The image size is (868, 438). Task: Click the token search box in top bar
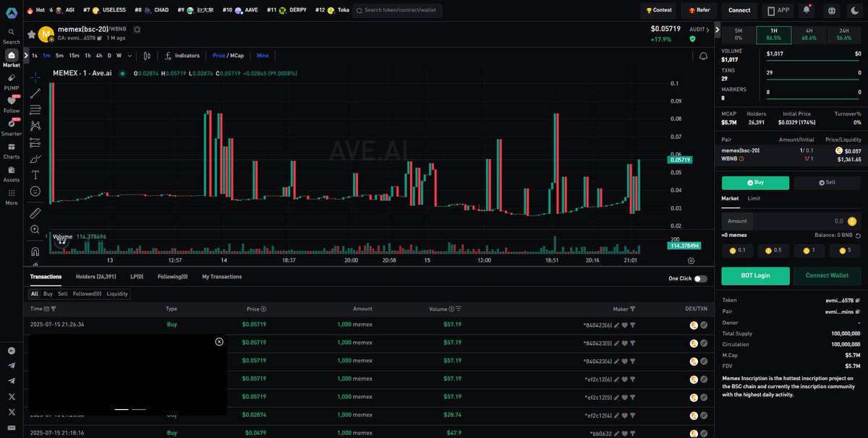(397, 10)
